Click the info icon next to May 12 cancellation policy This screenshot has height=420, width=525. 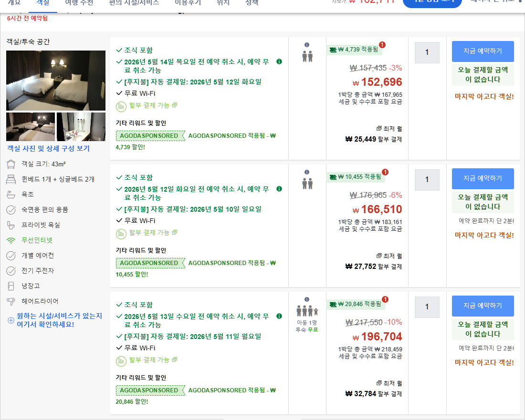click(279, 189)
